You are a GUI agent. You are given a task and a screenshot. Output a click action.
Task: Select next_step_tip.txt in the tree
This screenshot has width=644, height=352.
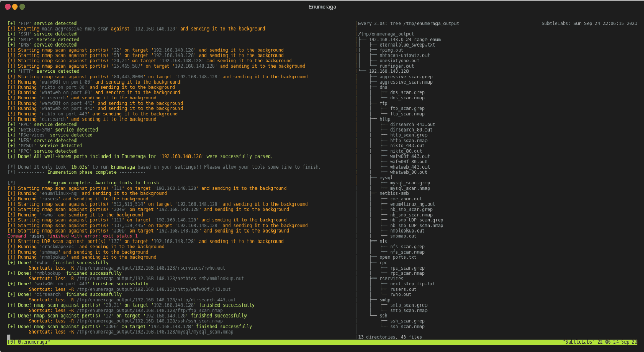pos(412,283)
